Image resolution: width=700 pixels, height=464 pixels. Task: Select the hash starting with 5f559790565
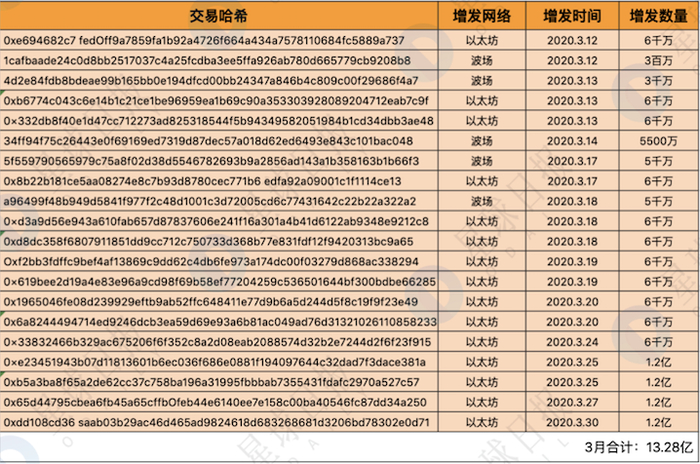[x=211, y=161]
